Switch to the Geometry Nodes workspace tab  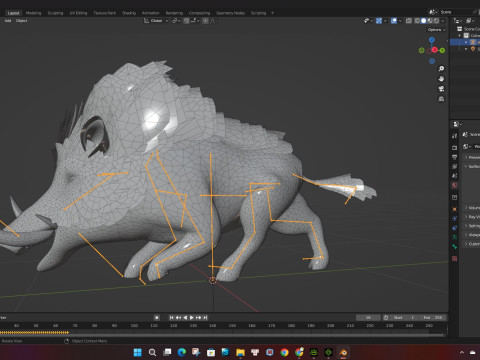coord(230,13)
